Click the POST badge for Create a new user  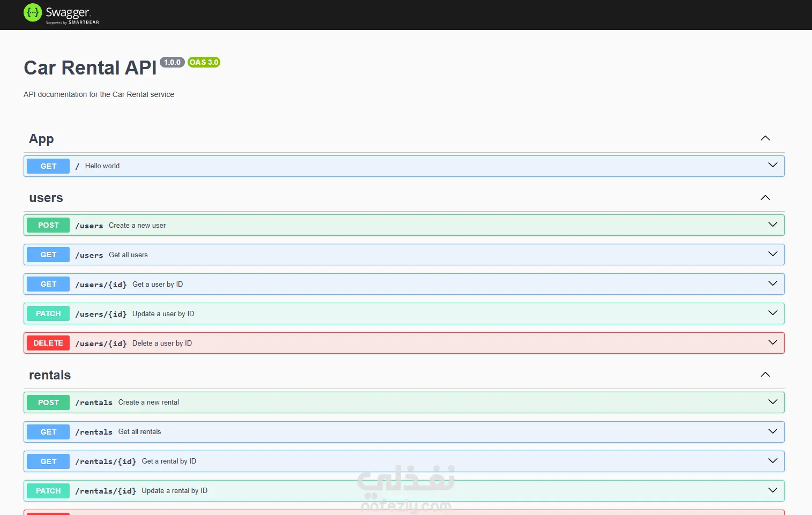(x=48, y=225)
